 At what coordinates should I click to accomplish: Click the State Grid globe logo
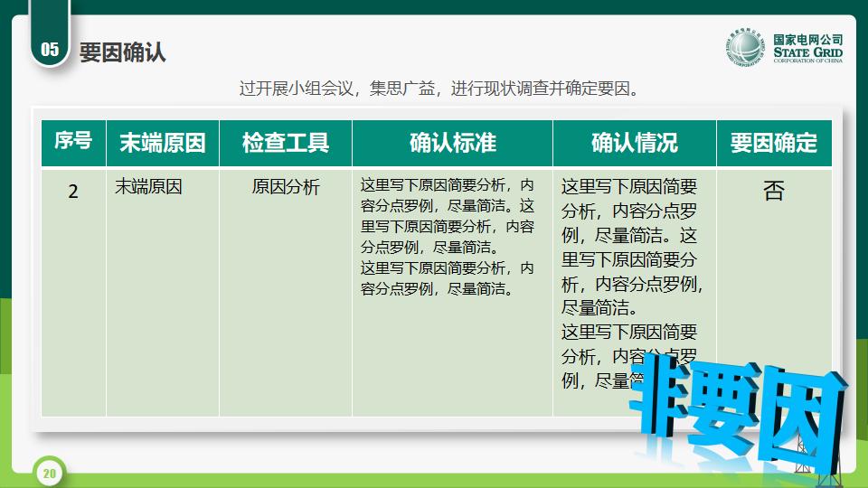click(745, 47)
